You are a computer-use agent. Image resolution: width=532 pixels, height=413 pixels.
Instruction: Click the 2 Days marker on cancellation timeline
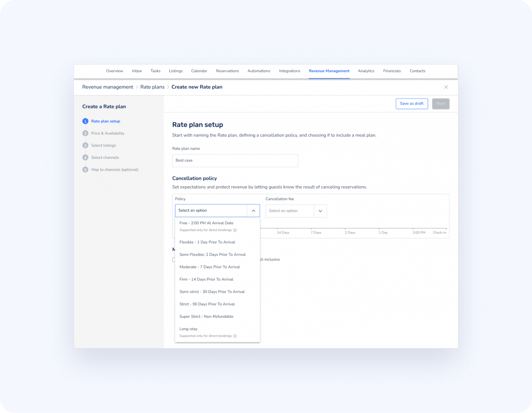pyautogui.click(x=350, y=232)
